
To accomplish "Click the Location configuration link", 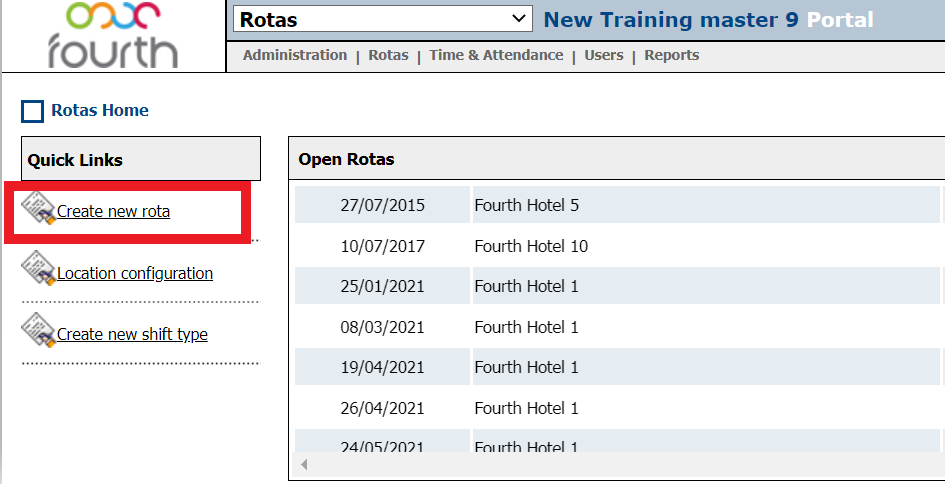I will pos(135,274).
